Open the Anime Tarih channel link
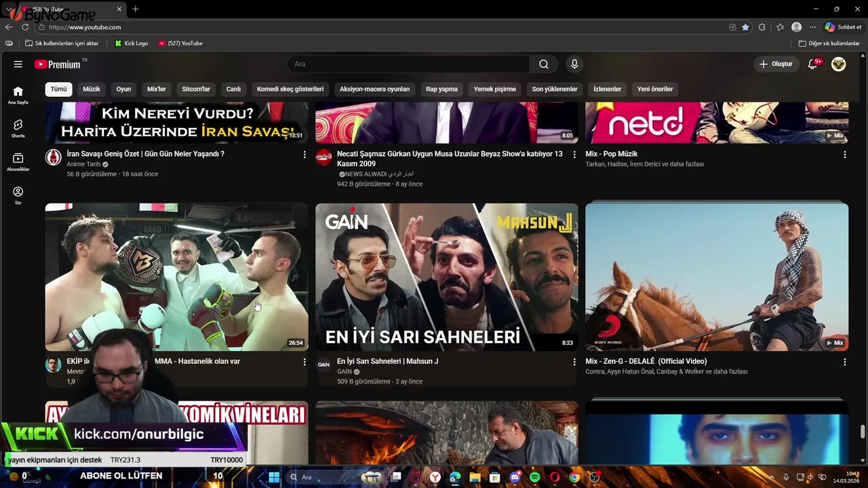Screen dimensions: 868x488 coord(83,164)
